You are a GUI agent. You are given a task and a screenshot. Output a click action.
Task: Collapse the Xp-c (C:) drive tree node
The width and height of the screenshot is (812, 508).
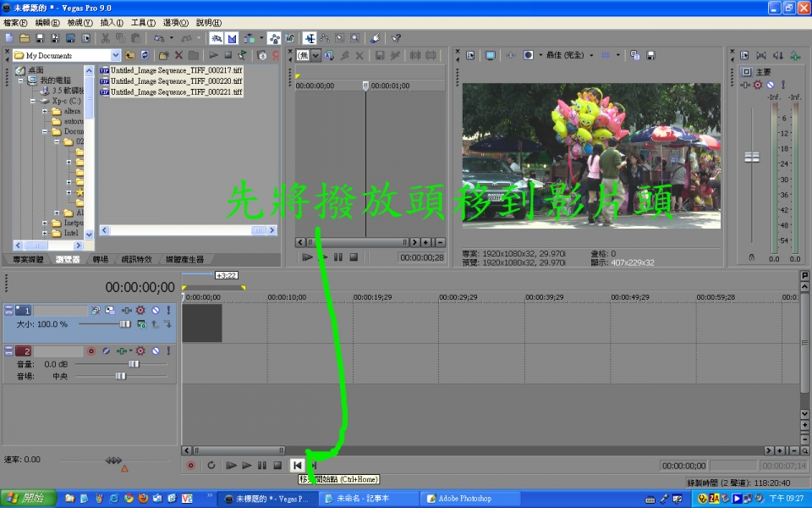[33, 100]
